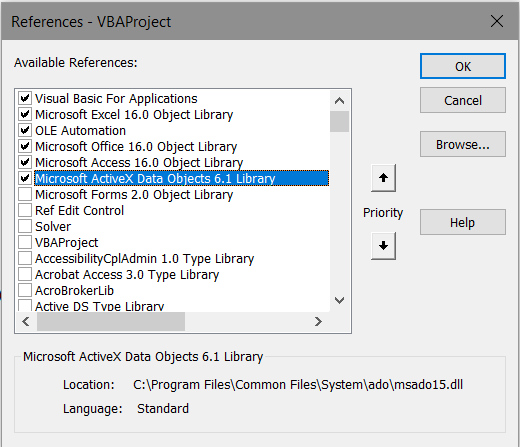Uncheck Microsoft Access 16.0 Object Library
This screenshot has width=520, height=447.
coord(25,162)
